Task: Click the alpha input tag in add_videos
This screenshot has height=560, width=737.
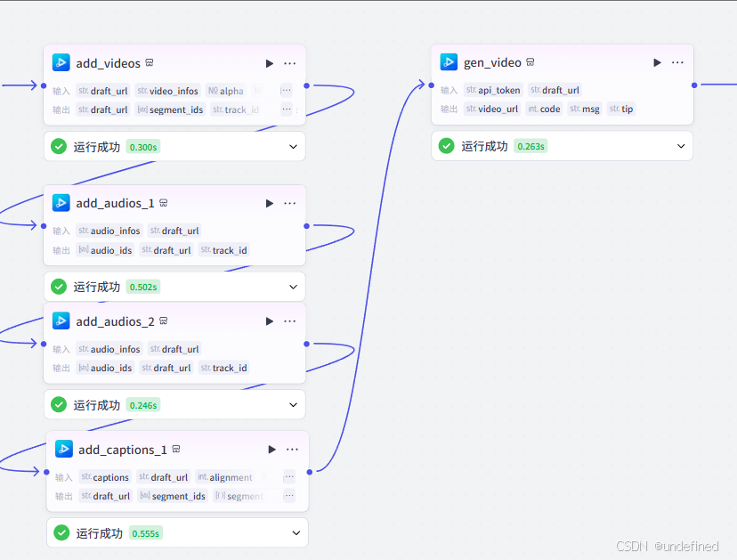Action: [225, 91]
